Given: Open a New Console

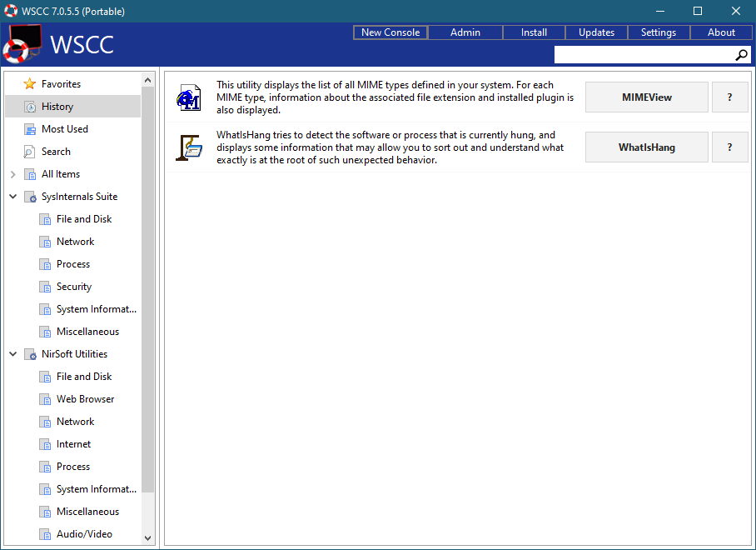Looking at the screenshot, I should (390, 32).
